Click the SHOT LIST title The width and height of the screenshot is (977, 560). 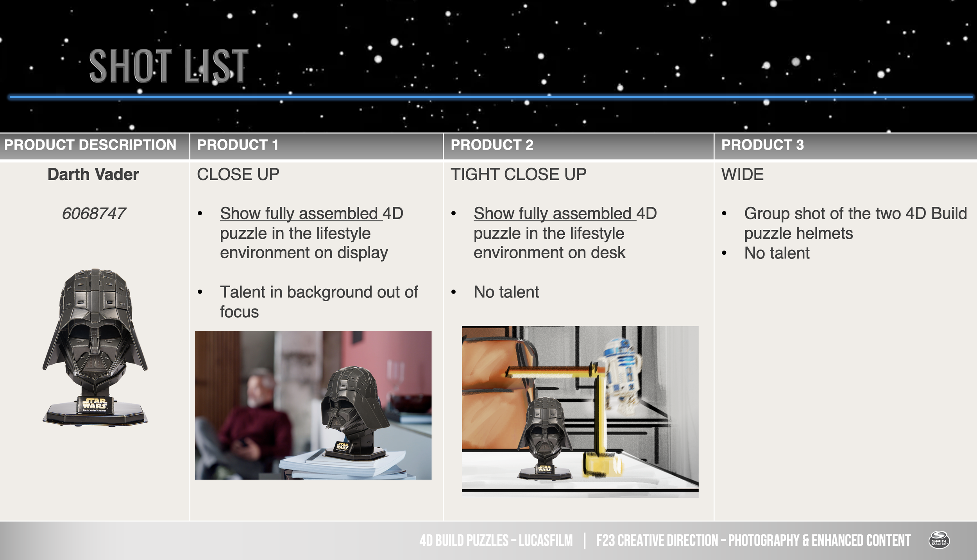point(168,66)
